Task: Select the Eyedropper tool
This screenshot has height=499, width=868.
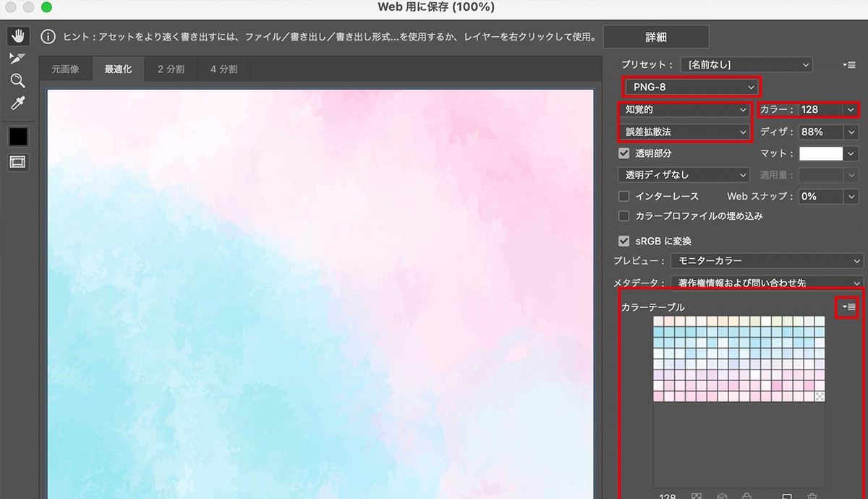Action: click(x=17, y=103)
